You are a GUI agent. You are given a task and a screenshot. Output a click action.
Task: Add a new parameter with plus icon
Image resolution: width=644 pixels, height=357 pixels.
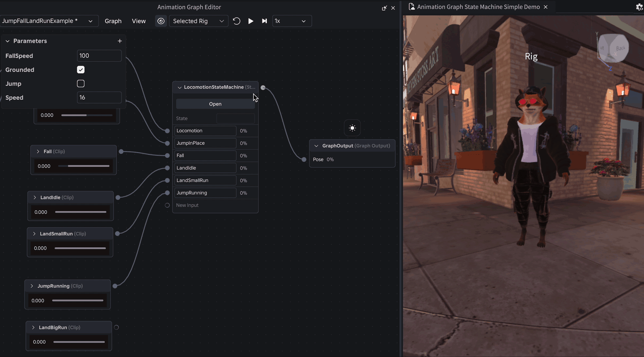pyautogui.click(x=119, y=41)
